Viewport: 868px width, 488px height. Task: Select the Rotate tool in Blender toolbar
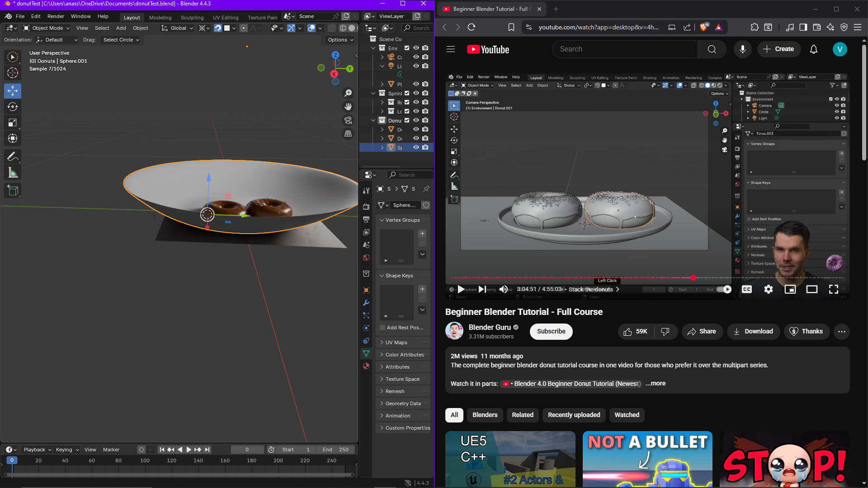pos(13,107)
